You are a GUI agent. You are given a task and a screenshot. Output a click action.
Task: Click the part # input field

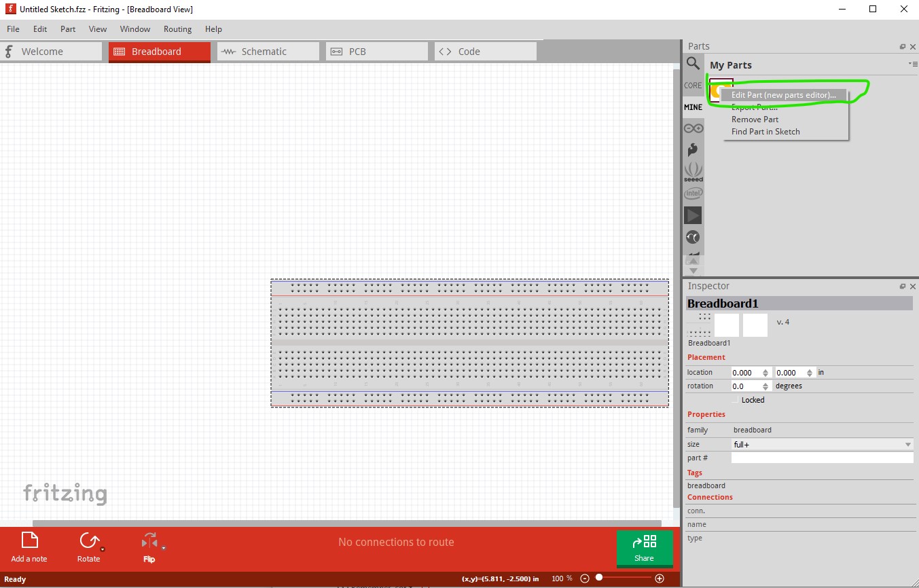coord(821,458)
